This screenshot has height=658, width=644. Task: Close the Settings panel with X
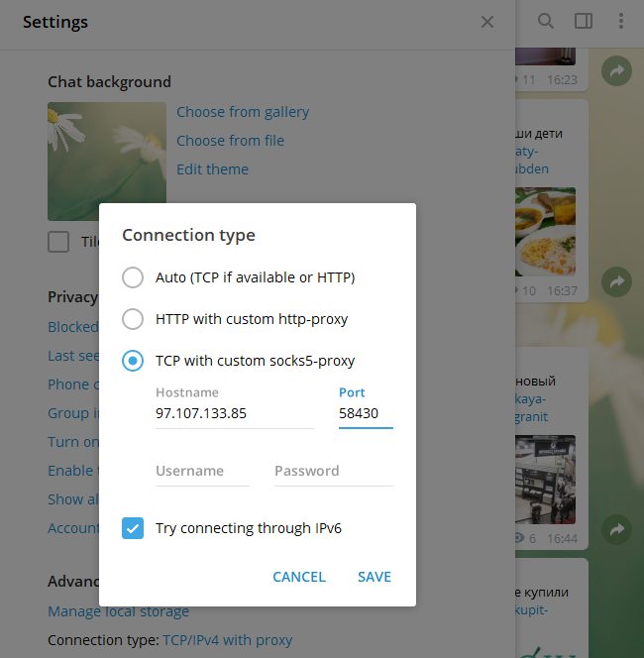click(487, 22)
